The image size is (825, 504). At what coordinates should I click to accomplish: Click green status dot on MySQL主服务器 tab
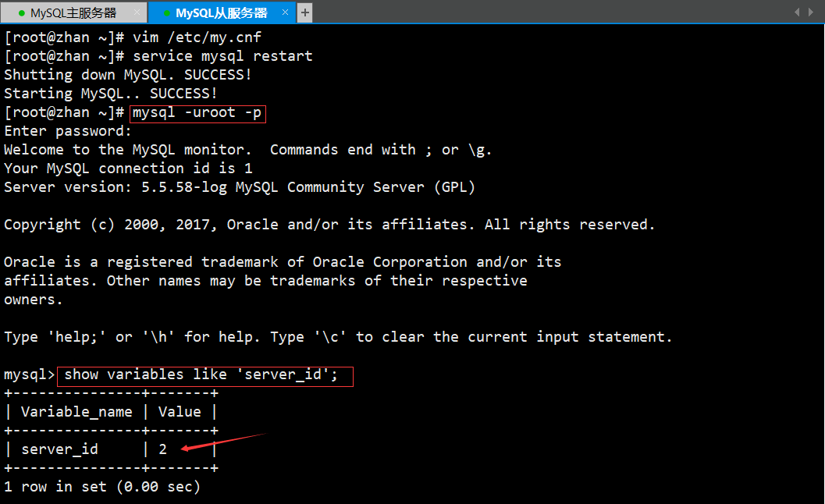click(x=21, y=13)
